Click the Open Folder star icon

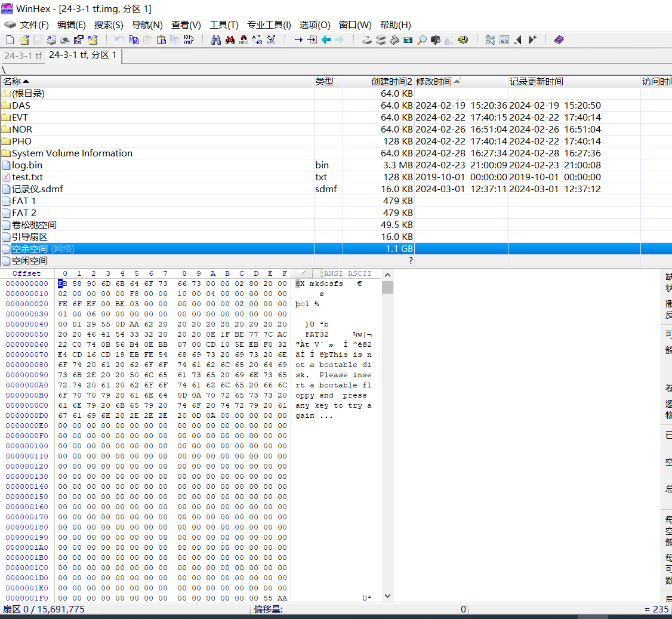tap(93, 40)
